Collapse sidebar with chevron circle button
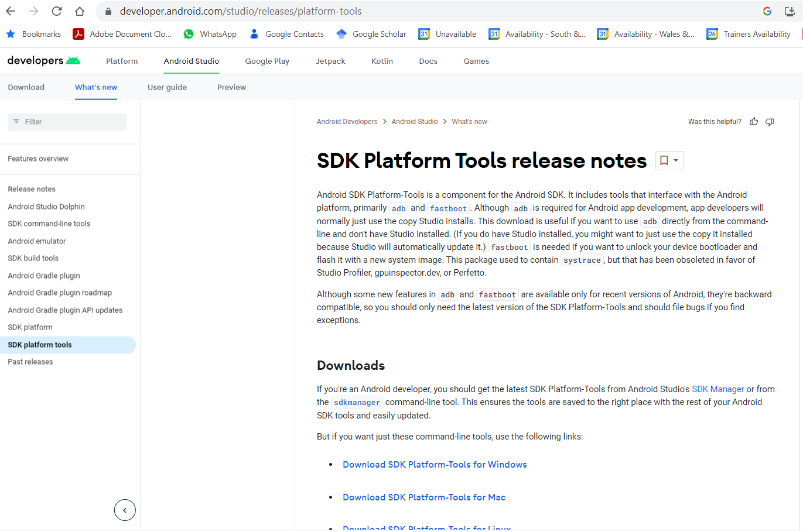The image size is (803, 532). click(x=125, y=510)
